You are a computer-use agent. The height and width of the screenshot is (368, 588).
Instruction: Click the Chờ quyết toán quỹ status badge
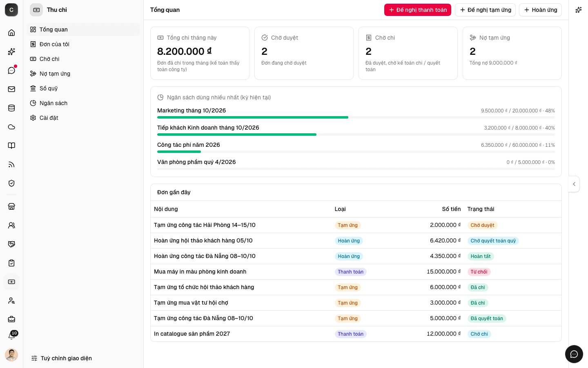point(493,241)
